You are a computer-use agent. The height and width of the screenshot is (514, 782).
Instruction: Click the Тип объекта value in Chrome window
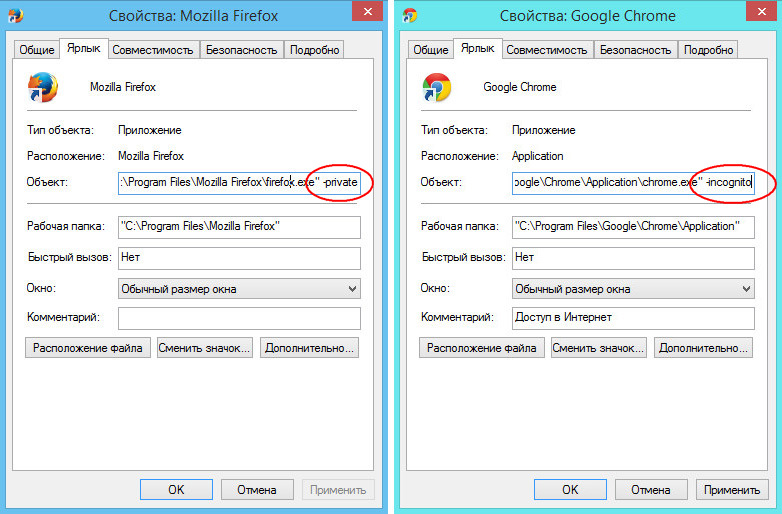coord(544,130)
